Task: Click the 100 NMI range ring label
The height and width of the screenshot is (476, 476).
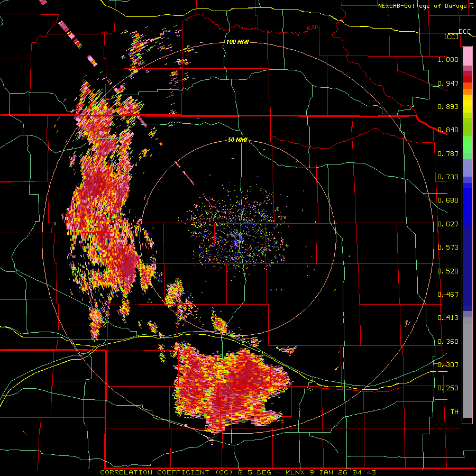Action: click(237, 42)
